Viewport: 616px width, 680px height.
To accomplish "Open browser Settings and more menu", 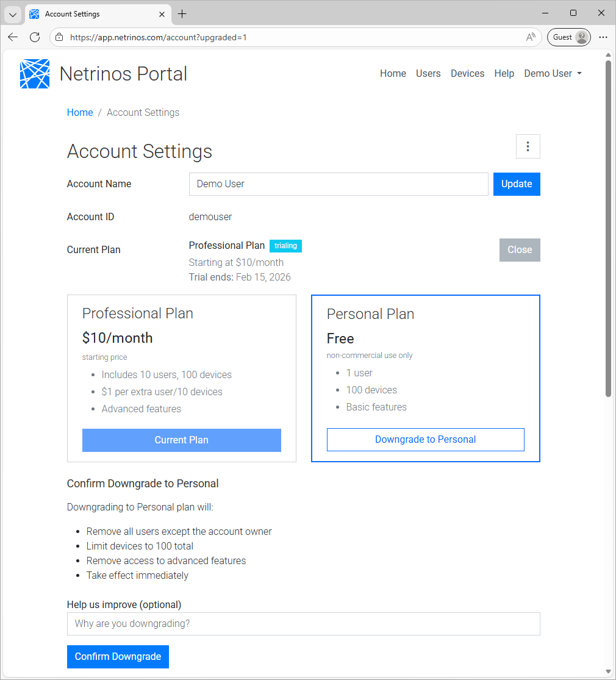I will pyautogui.click(x=603, y=37).
